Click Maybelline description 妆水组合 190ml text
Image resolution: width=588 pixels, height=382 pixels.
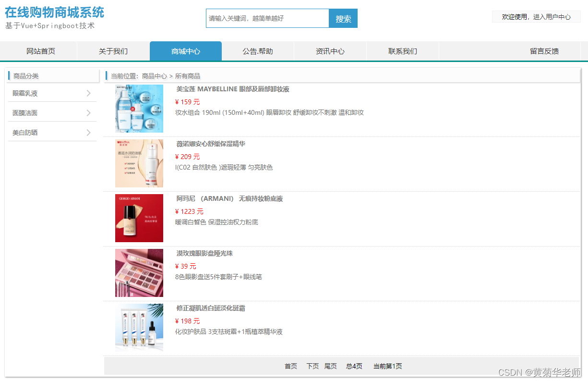pyautogui.click(x=269, y=112)
